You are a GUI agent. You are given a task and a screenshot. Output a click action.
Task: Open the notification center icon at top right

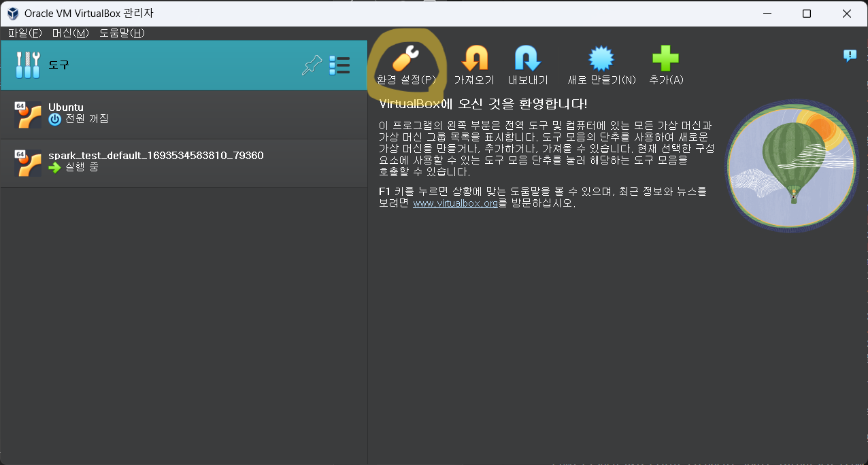coord(850,56)
